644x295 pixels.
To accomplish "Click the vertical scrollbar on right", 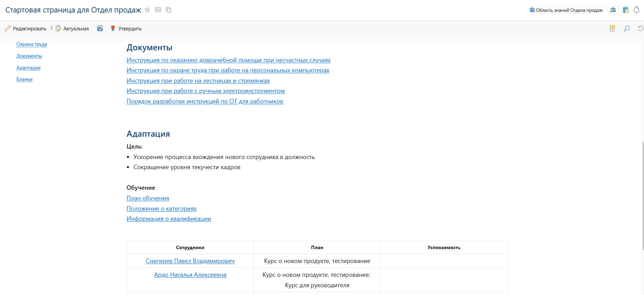I will click(643, 196).
